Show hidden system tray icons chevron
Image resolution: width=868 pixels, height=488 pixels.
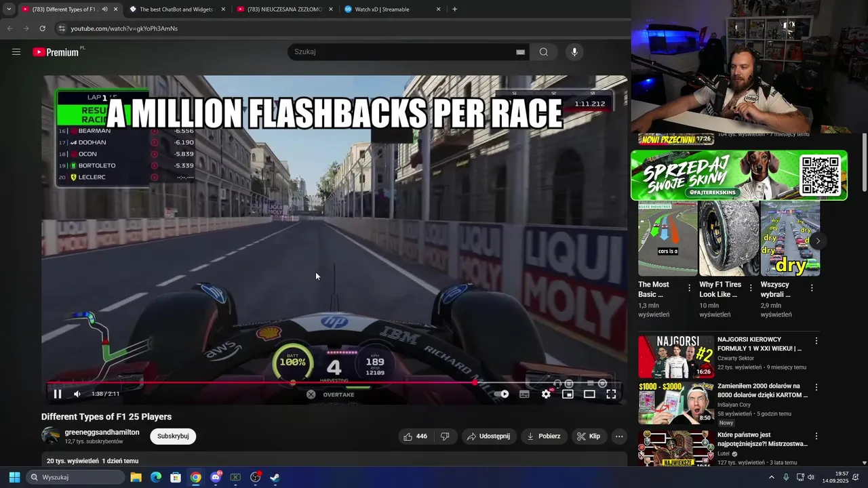pyautogui.click(x=771, y=477)
